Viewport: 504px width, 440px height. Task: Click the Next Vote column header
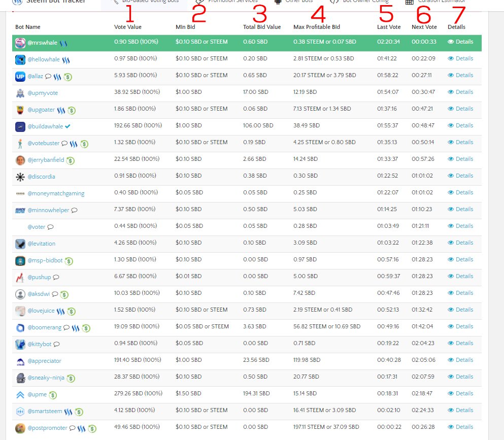tap(424, 27)
